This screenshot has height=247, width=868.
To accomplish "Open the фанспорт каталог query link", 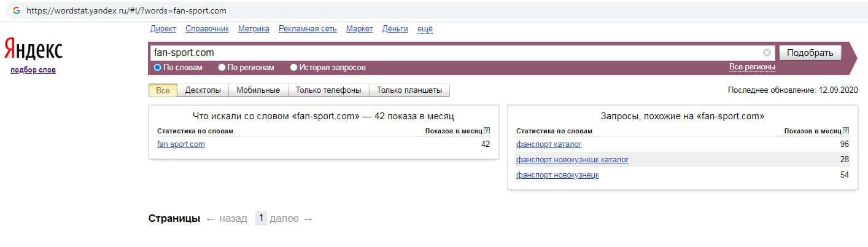I will (x=549, y=144).
